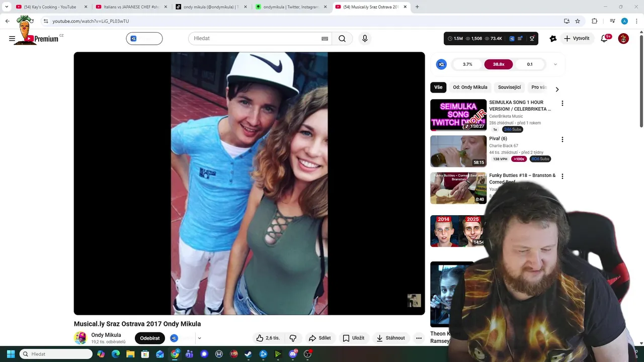Image resolution: width=644 pixels, height=362 pixels.
Task: Open options for Pivař (6) video
Action: click(x=562, y=139)
